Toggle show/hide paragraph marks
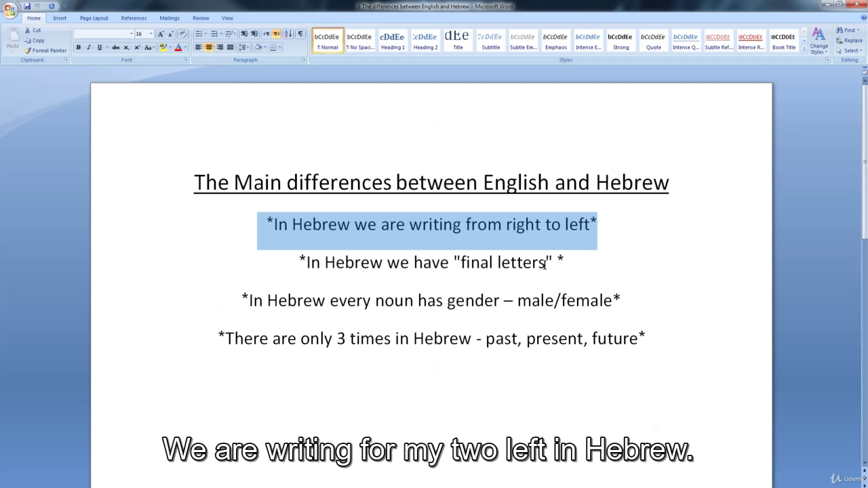Viewport: 868px width, 488px height. (300, 34)
